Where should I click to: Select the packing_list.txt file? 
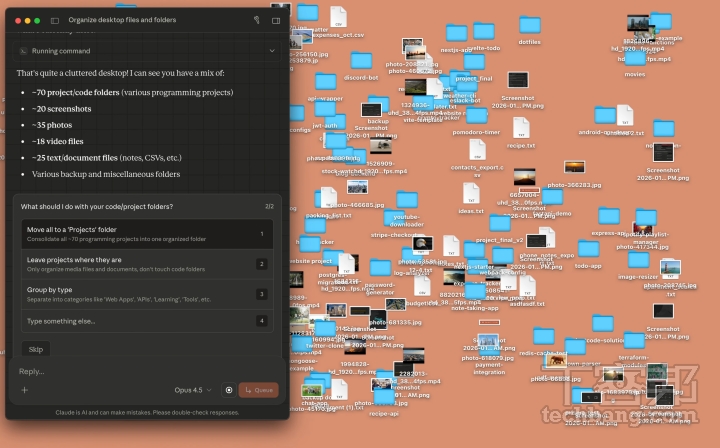[x=329, y=198]
